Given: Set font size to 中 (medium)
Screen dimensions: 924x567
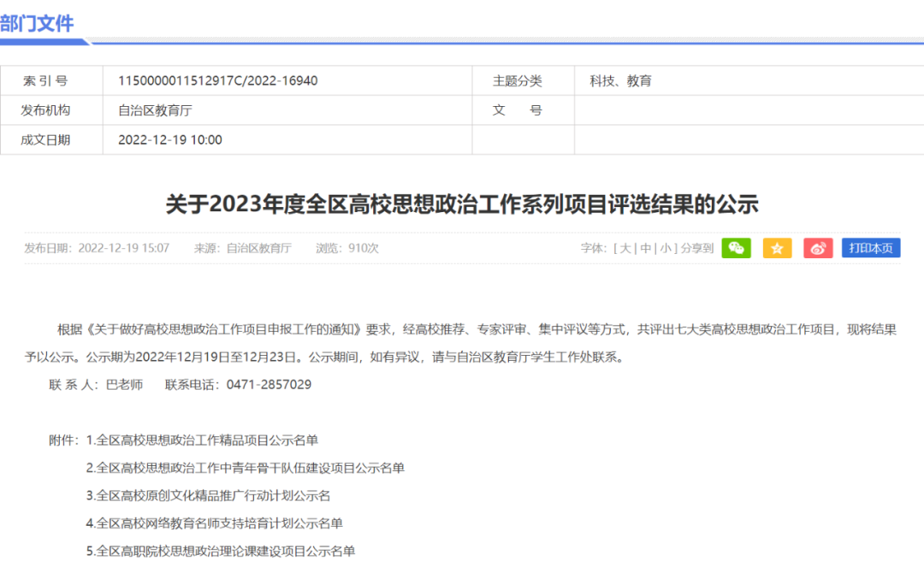Looking at the screenshot, I should point(646,249).
